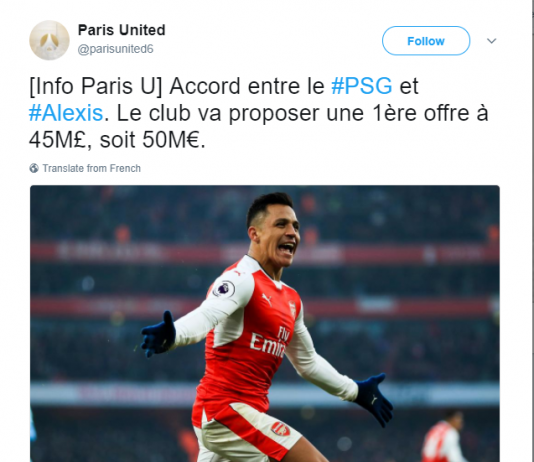Expand the tweet options chevron menu
This screenshot has width=534, height=462.
(x=491, y=41)
